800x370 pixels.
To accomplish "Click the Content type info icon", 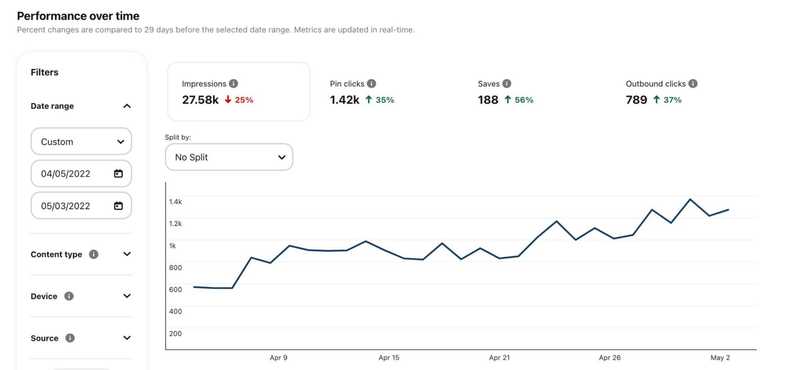I will (x=93, y=254).
